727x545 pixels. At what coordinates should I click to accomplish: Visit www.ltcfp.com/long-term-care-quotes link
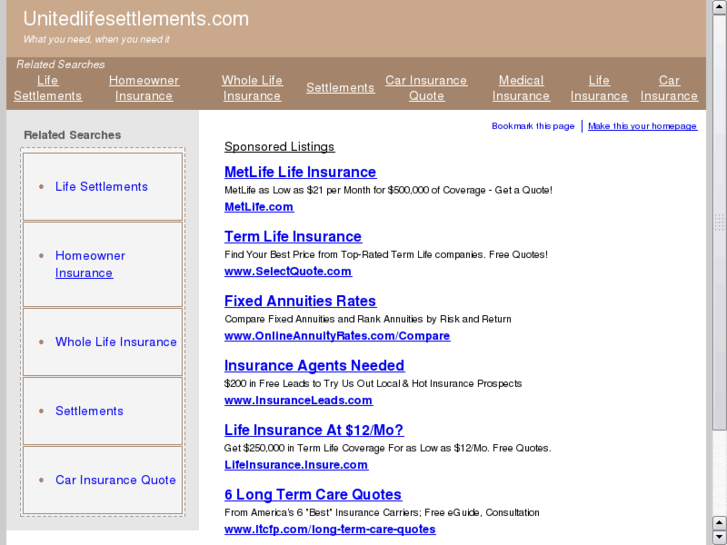tap(330, 529)
